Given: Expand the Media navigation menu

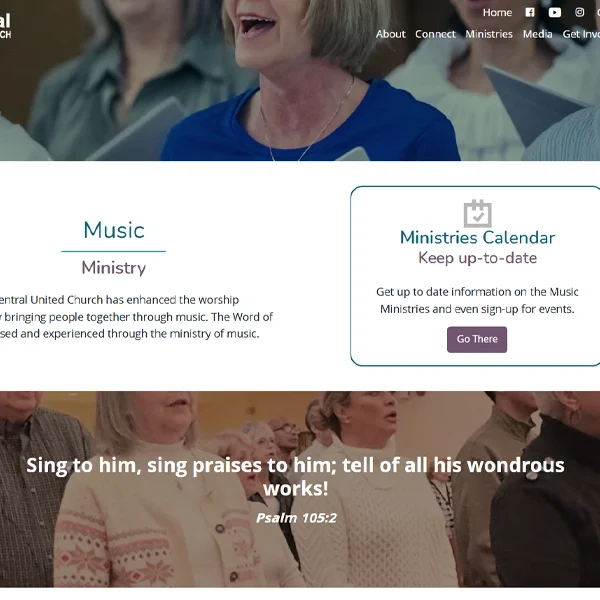Looking at the screenshot, I should 537,34.
